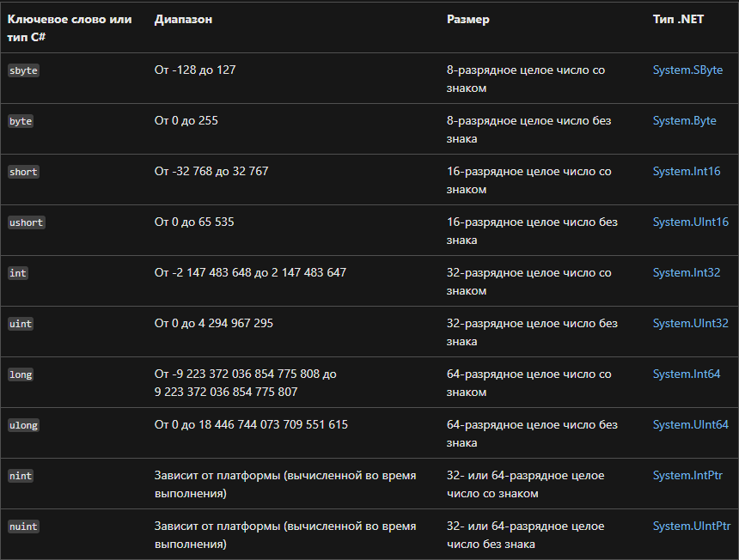Image resolution: width=739 pixels, height=560 pixels.
Task: Click the System.UIntPtr link
Action: coord(691,527)
